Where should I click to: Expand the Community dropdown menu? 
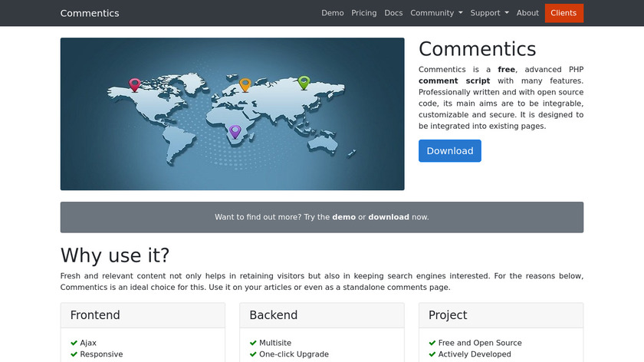[436, 13]
